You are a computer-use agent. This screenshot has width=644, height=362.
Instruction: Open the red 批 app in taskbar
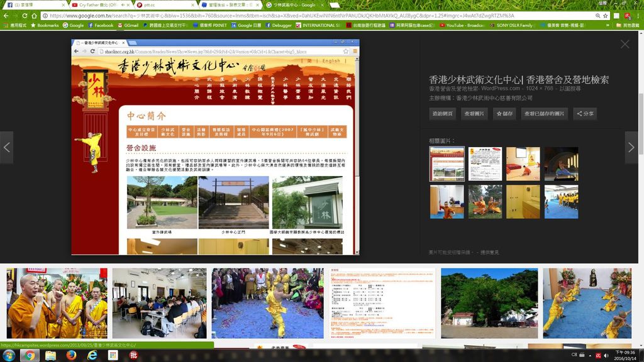click(133, 355)
